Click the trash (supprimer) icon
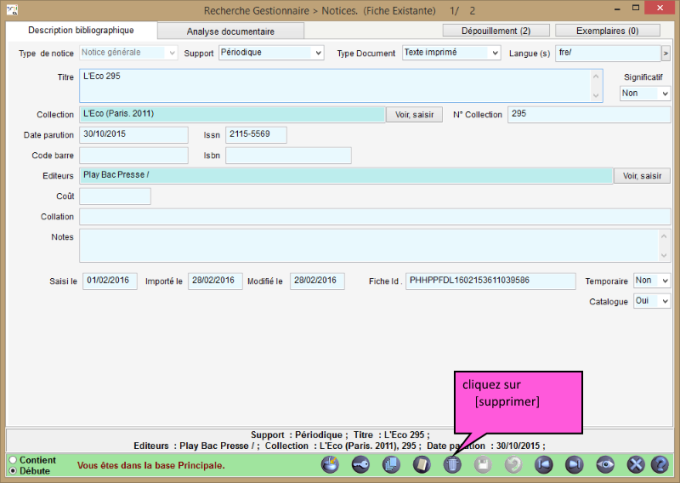This screenshot has width=680, height=483. click(x=452, y=465)
